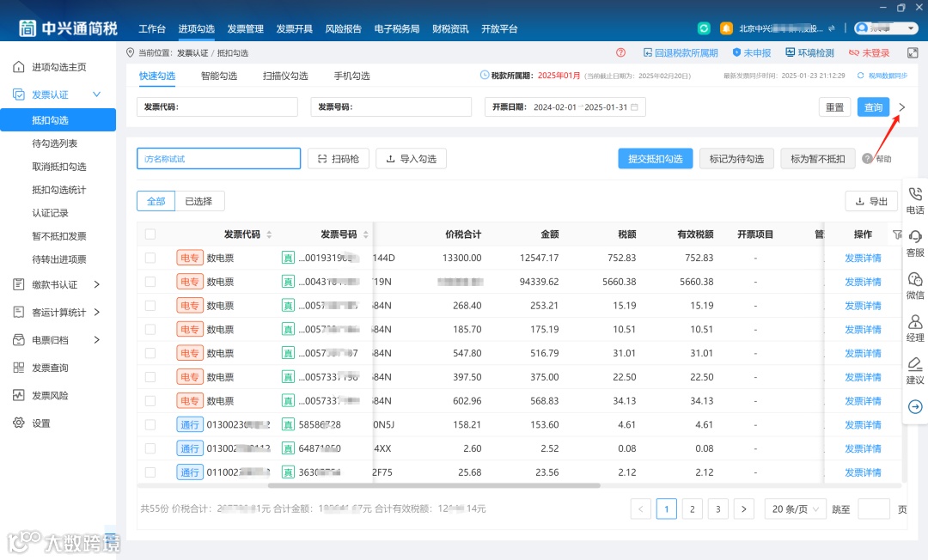Select the 电话 phone icon in right panel

[914, 200]
